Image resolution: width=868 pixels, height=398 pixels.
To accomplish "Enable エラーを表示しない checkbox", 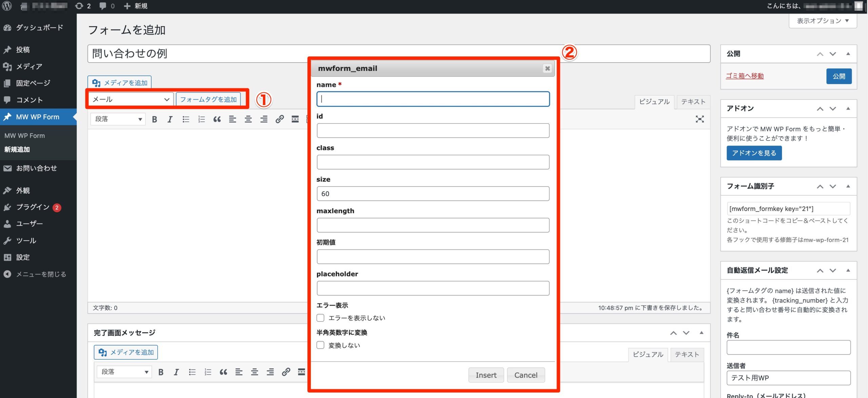I will point(320,318).
